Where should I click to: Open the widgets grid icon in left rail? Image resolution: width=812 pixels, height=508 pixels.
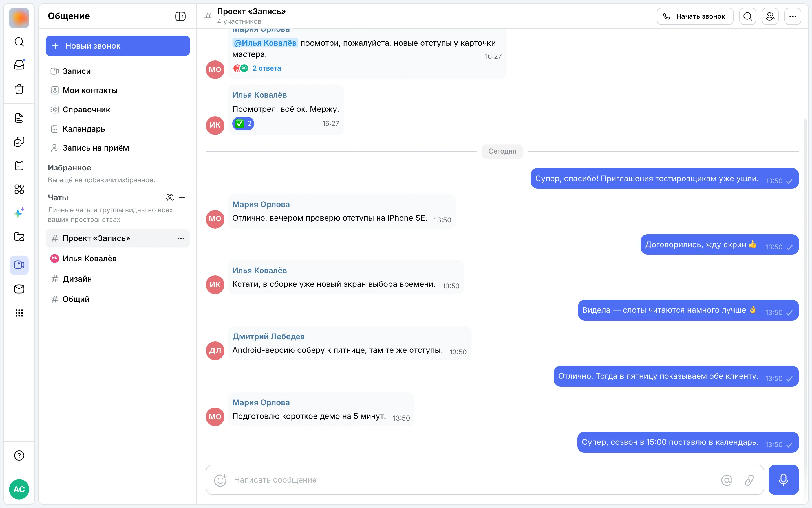19,189
